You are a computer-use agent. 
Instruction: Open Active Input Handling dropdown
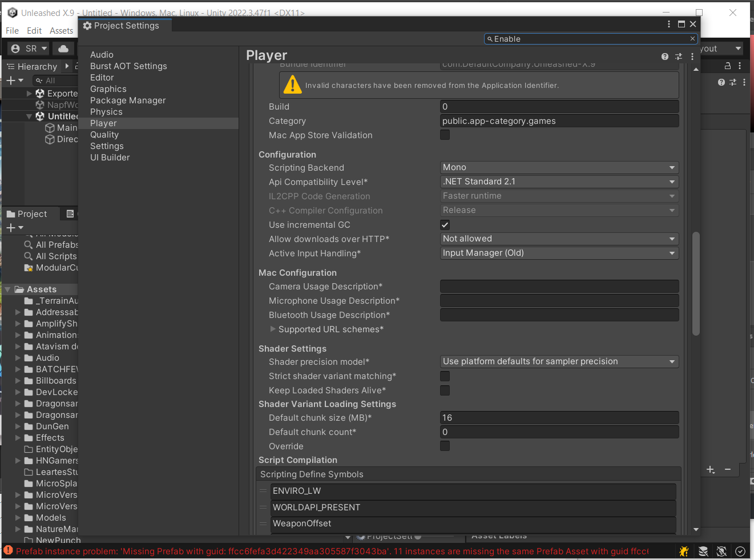pos(559,253)
